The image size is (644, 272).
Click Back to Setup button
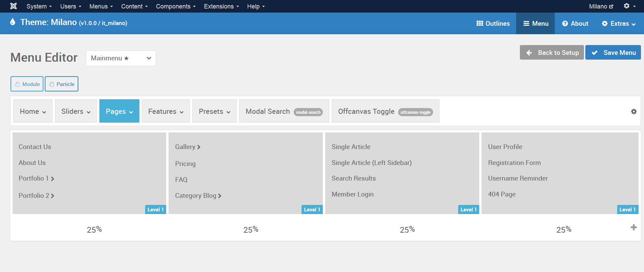point(552,53)
